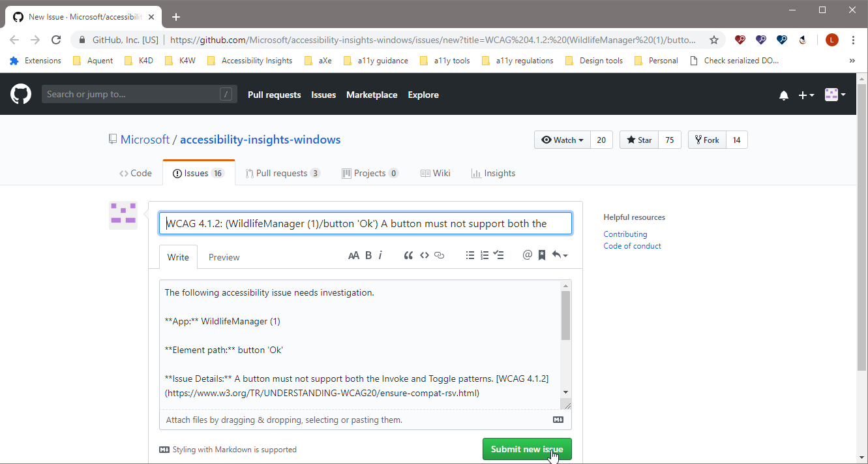Fork the repository
This screenshot has height=464, width=868.
point(707,140)
